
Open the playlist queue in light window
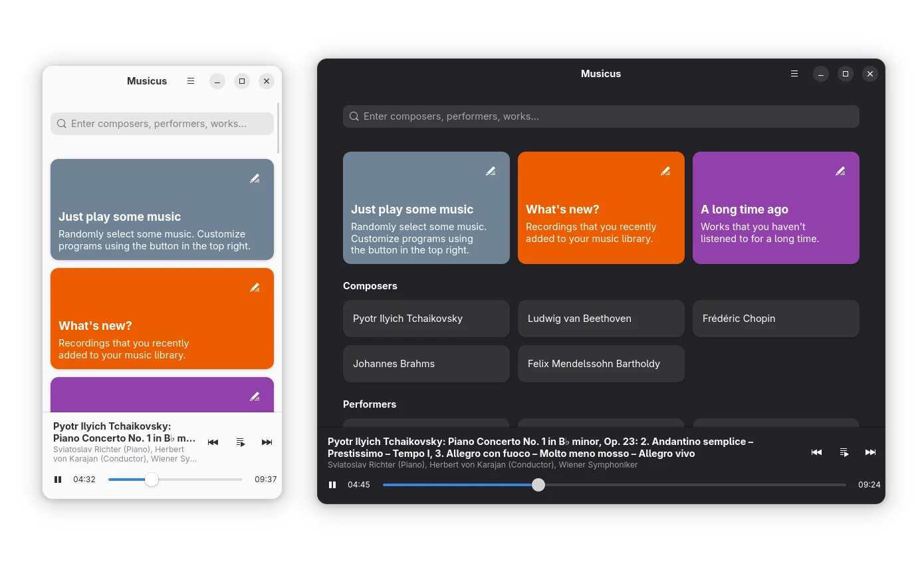(x=241, y=442)
